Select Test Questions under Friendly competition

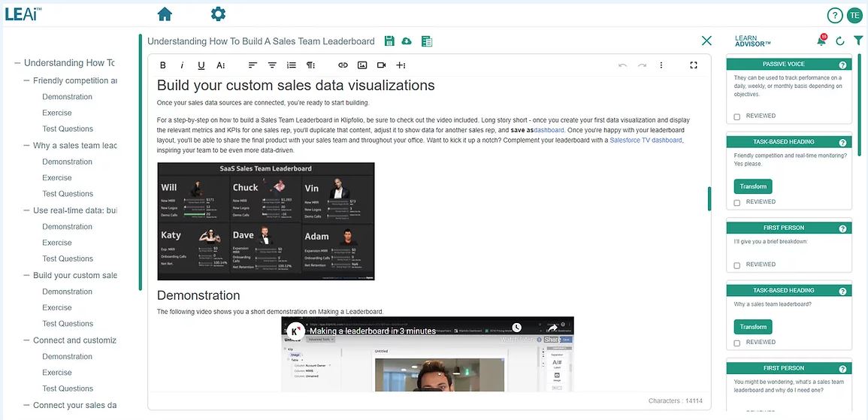pyautogui.click(x=68, y=128)
